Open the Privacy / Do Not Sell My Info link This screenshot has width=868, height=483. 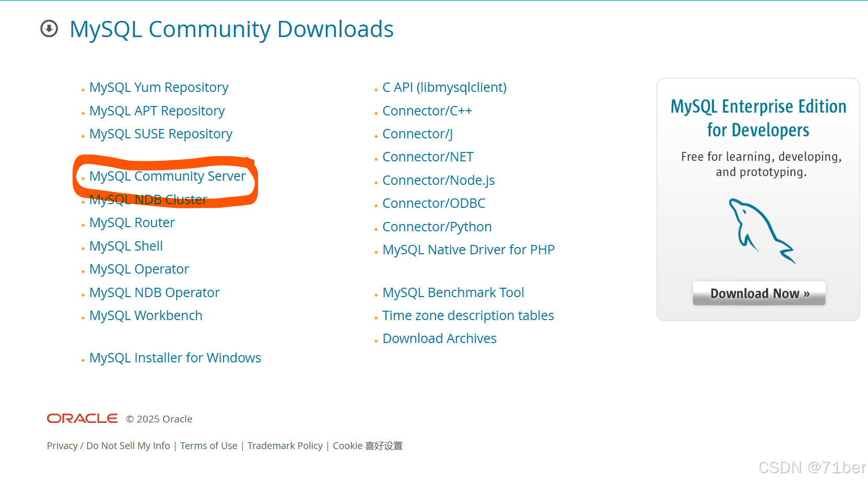click(x=108, y=445)
